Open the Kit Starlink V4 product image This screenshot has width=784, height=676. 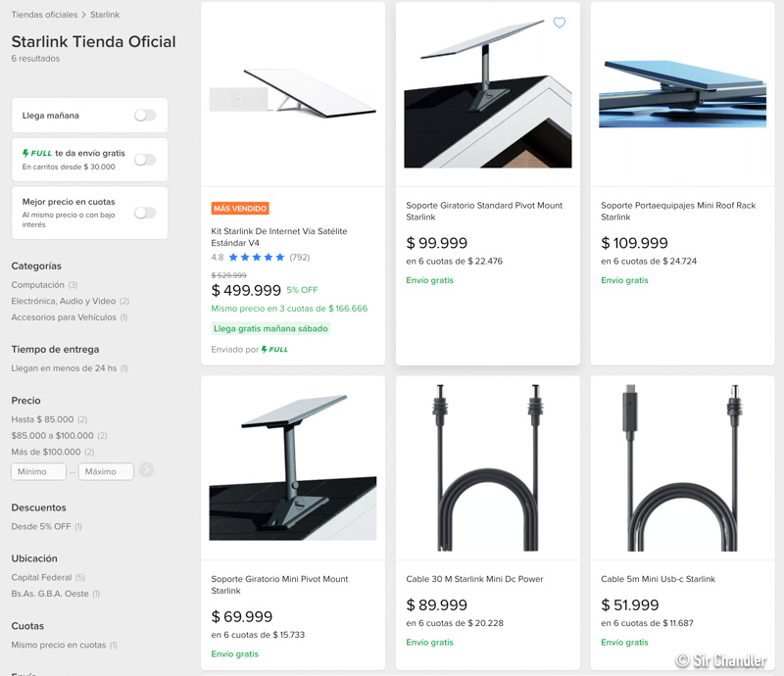[x=292, y=93]
